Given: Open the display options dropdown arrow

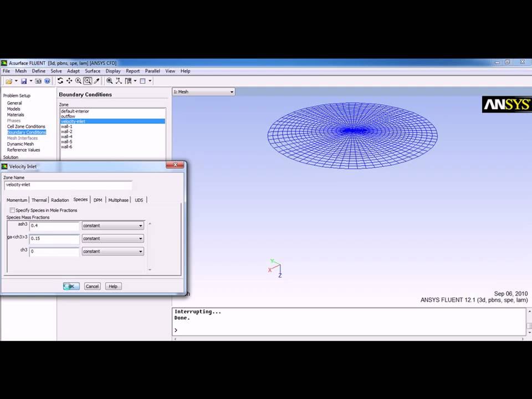Looking at the screenshot, I should coord(150,81).
